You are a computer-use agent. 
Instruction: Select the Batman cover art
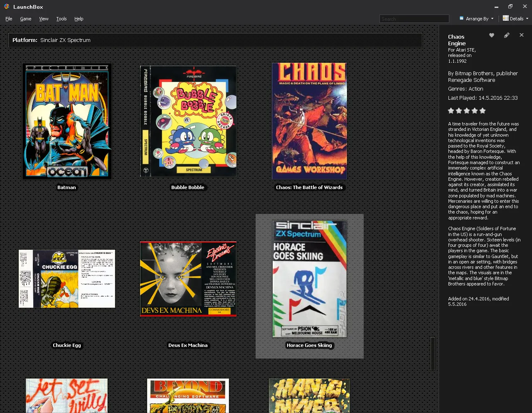67,121
